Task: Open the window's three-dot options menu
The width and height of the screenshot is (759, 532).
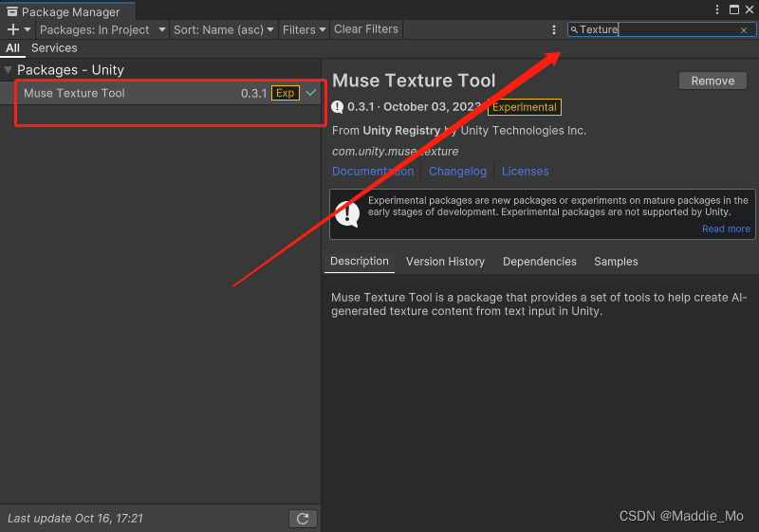Action: tap(717, 9)
